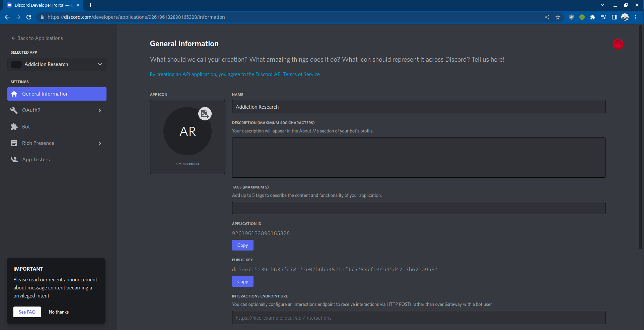Screen dimensions: 644x330
Task: Open Rich Presence from the sidebar
Action: click(x=38, y=143)
